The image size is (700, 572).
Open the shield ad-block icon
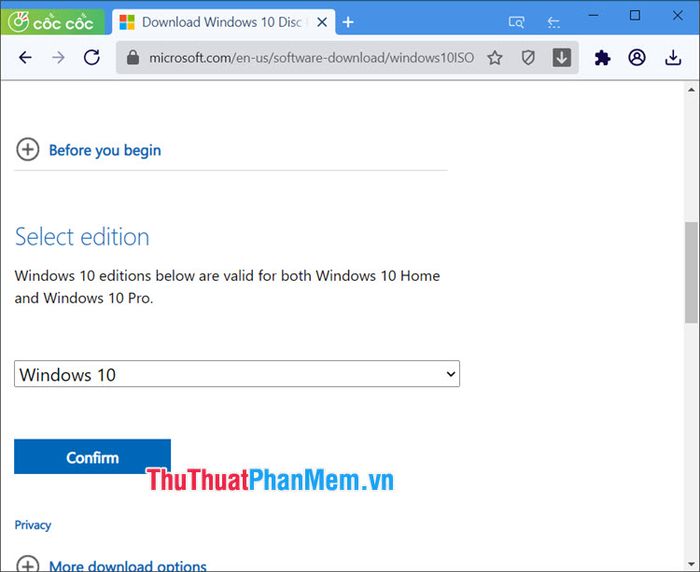click(x=528, y=58)
